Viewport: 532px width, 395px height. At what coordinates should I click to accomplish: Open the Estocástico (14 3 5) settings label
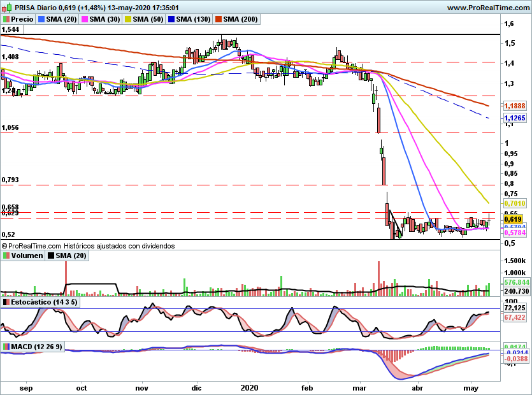42,301
